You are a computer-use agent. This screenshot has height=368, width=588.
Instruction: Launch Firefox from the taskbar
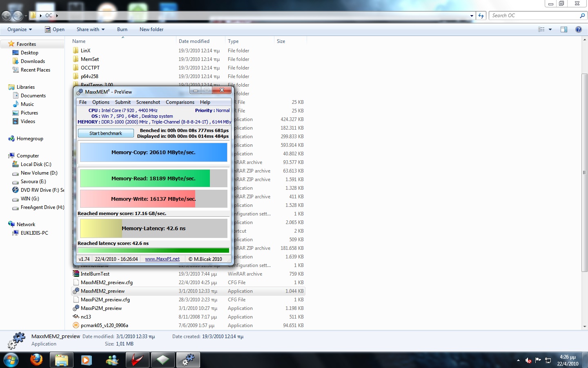[36, 360]
